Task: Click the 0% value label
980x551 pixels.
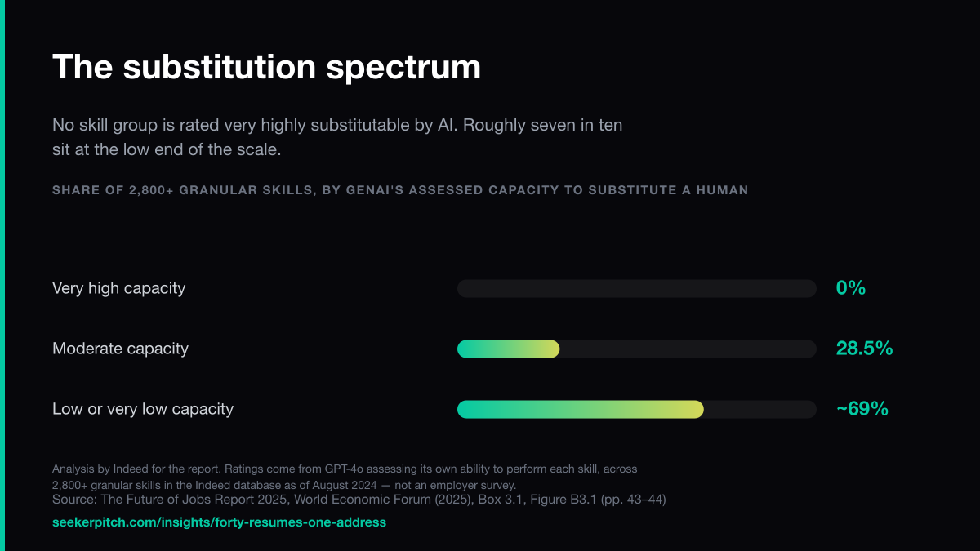Action: (851, 288)
